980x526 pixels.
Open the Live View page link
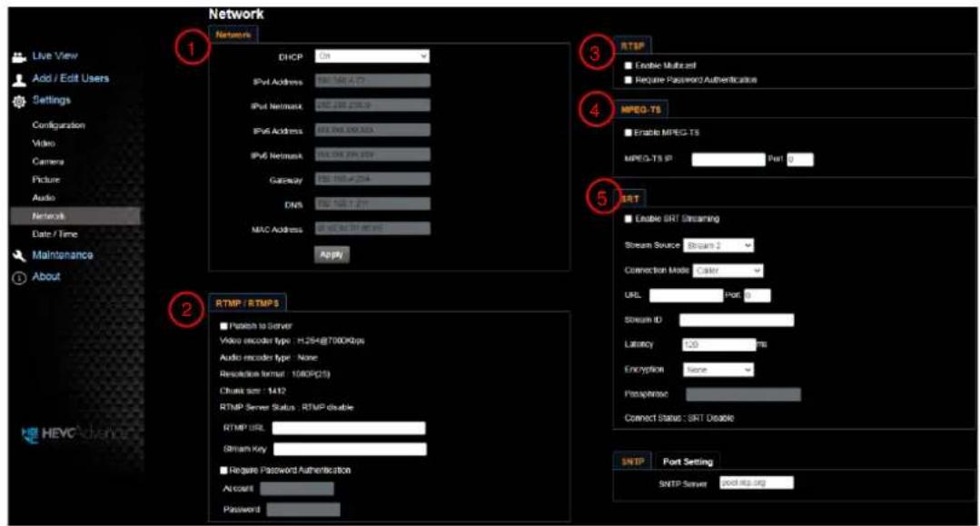tap(55, 55)
